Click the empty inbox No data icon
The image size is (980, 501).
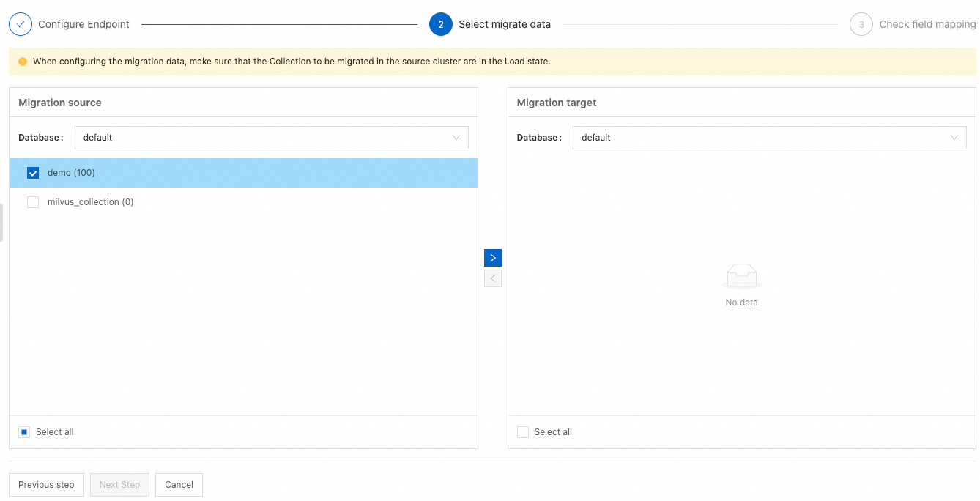pos(741,276)
